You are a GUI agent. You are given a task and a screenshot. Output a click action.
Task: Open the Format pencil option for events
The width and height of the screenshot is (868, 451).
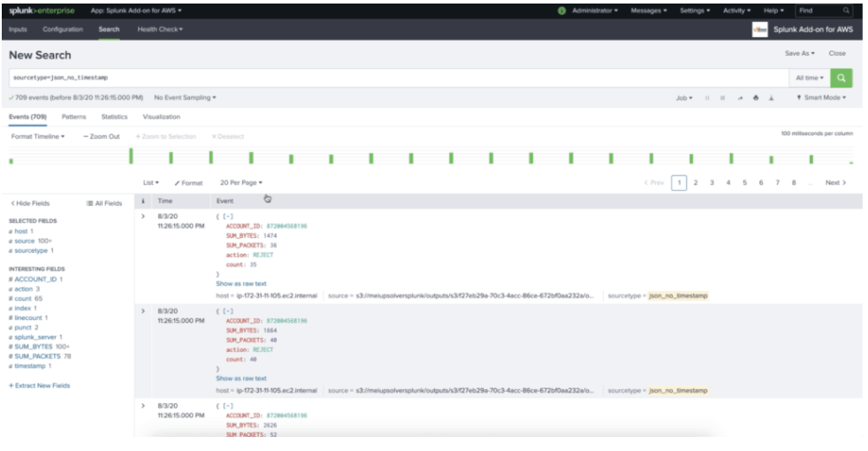[x=188, y=183]
